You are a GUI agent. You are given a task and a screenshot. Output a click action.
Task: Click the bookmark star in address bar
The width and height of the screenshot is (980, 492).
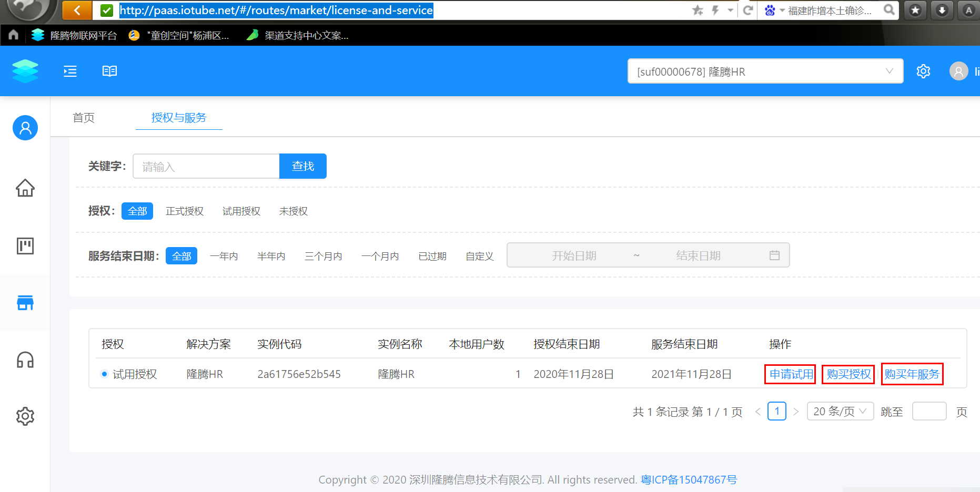click(x=698, y=10)
